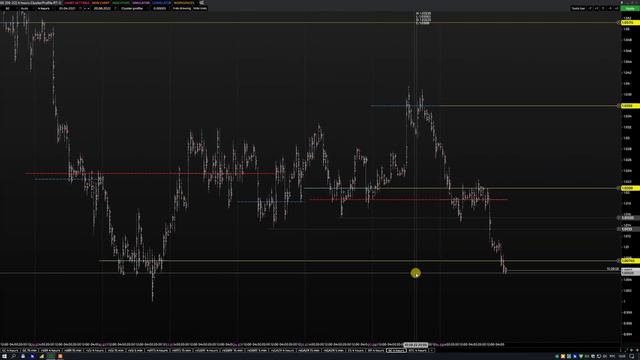Click the topmost yellow price label on axis

click(x=630, y=22)
